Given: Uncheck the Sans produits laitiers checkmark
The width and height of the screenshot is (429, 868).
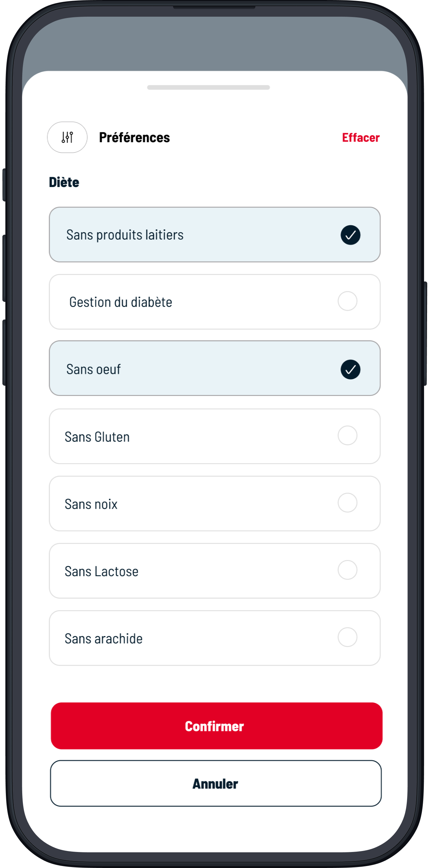Looking at the screenshot, I should click(x=350, y=235).
